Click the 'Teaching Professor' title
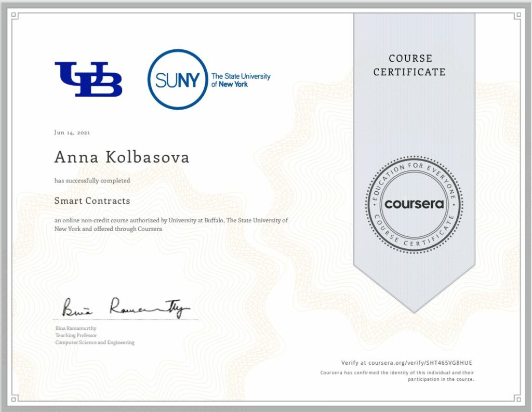 pos(76,335)
